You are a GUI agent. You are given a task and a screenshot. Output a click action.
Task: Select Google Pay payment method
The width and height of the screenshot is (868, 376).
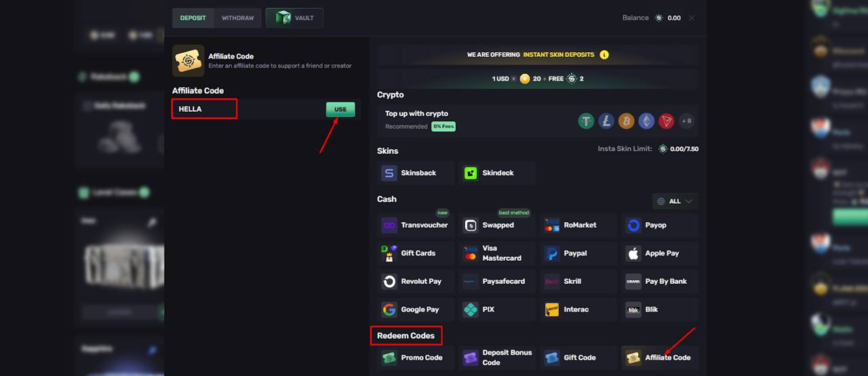[416, 310]
